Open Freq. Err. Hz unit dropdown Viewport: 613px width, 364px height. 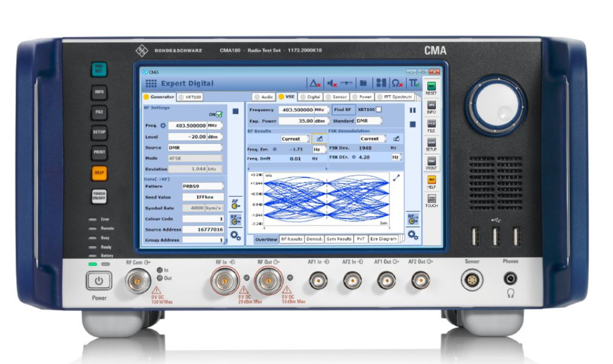click(x=319, y=149)
